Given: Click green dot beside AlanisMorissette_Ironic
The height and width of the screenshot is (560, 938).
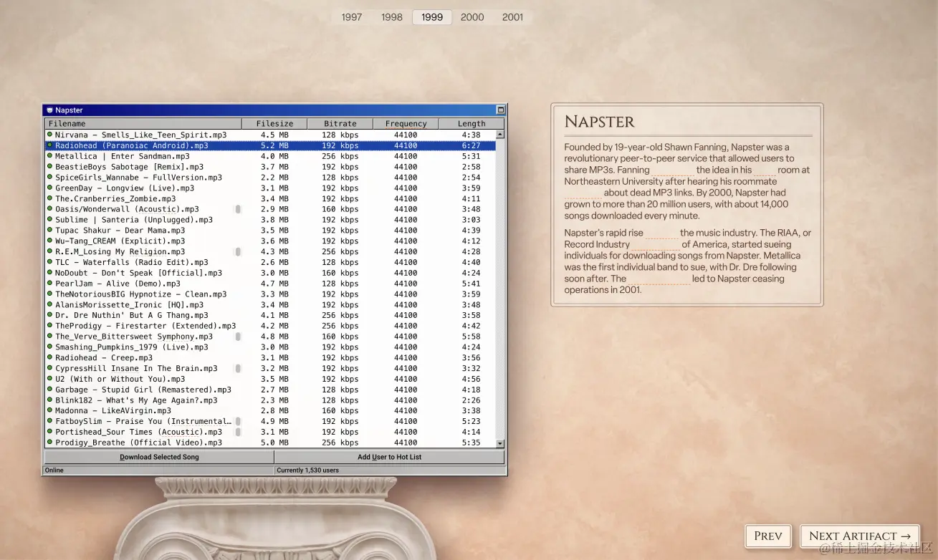Looking at the screenshot, I should [x=50, y=304].
